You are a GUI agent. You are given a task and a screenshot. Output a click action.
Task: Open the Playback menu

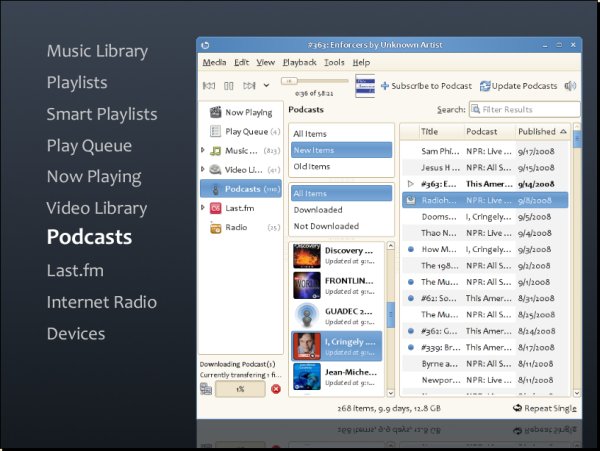(299, 62)
